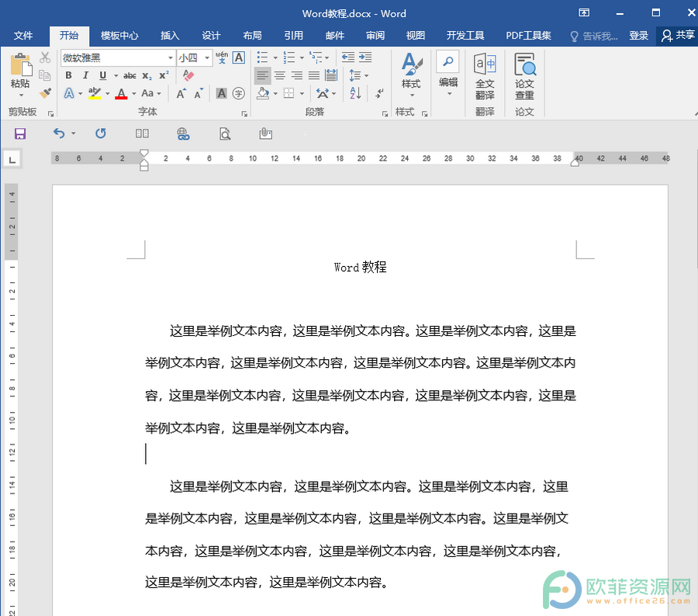698x616 pixels.
Task: Click the Clear Formatting eraser icon
Action: tap(188, 75)
